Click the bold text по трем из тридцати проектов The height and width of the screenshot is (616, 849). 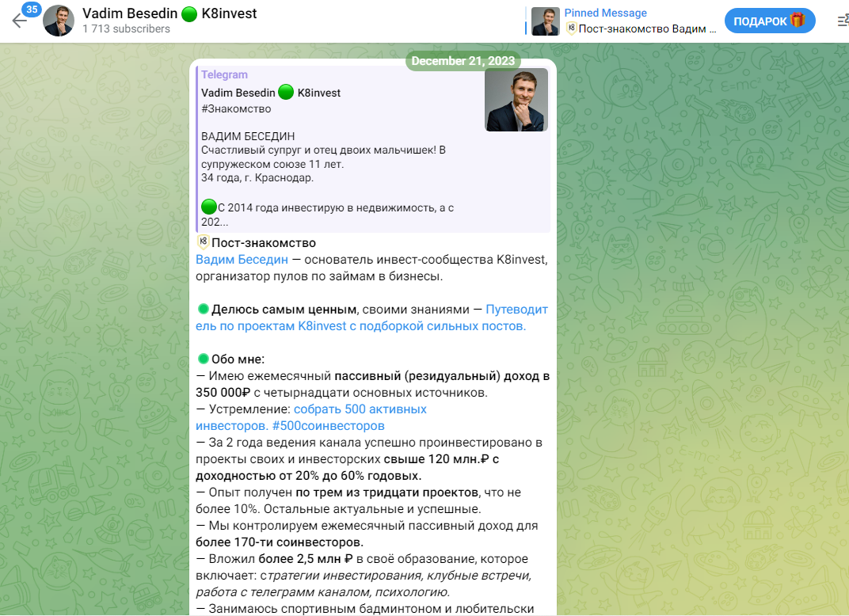387,492
